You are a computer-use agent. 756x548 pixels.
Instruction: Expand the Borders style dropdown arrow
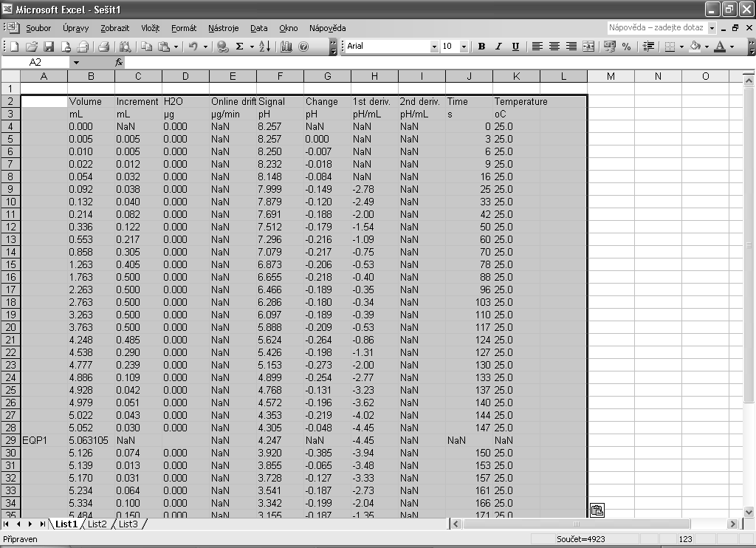pos(681,47)
